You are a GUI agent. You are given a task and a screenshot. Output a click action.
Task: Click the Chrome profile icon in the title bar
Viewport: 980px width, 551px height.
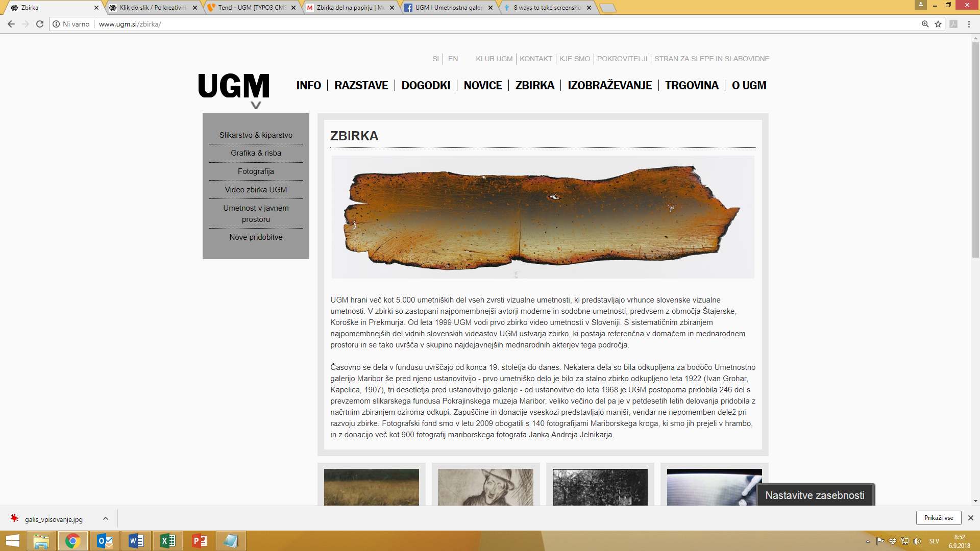pos(921,5)
